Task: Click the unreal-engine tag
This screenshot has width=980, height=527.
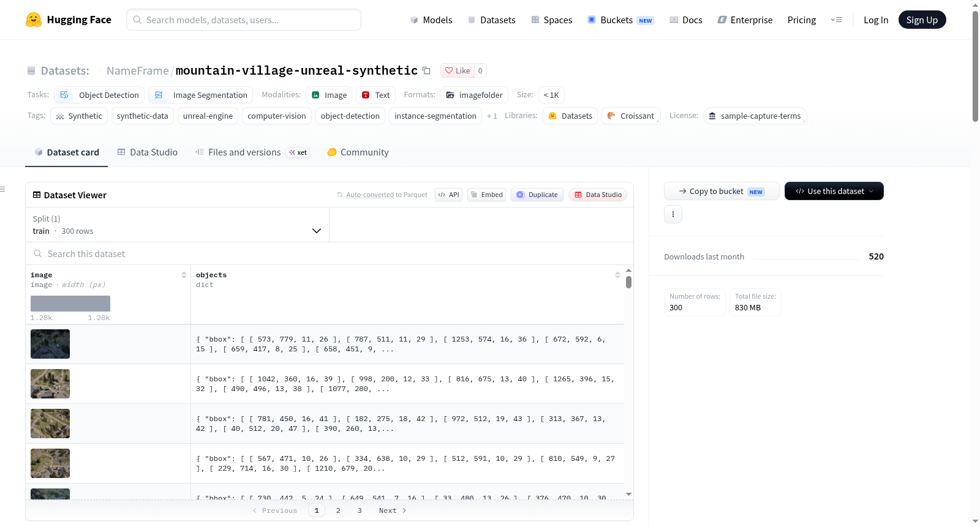Action: [208, 116]
